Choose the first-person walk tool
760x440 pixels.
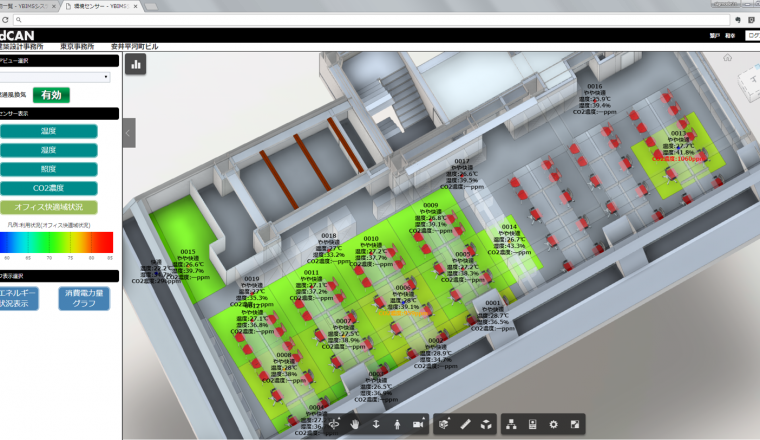click(396, 424)
